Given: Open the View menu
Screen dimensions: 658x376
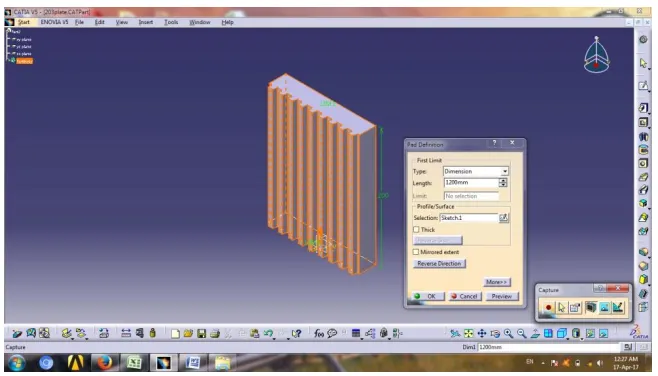Looking at the screenshot, I should coord(122,22).
